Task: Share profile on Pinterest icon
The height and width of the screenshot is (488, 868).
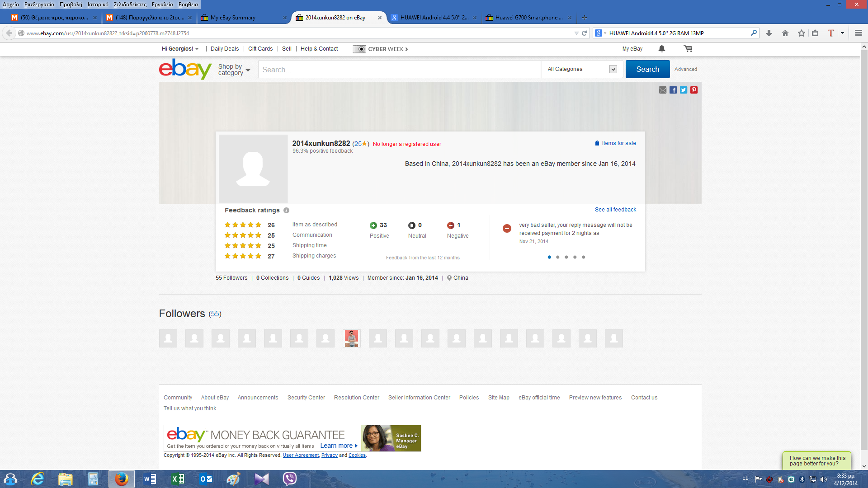Action: [x=694, y=90]
